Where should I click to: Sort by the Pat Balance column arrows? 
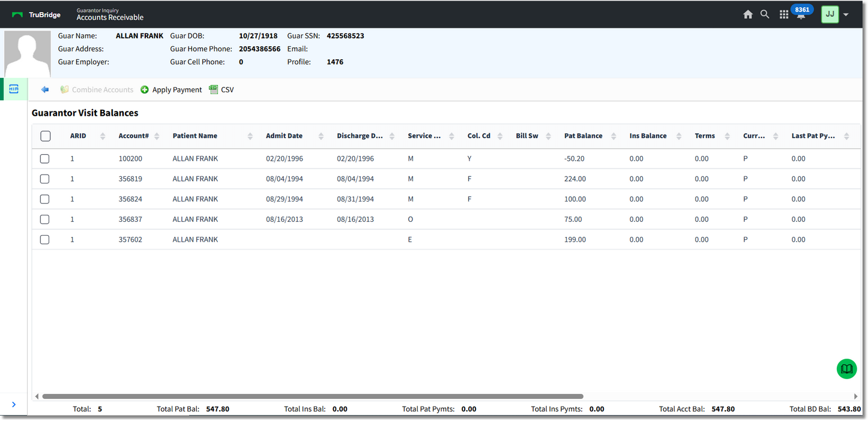613,136
